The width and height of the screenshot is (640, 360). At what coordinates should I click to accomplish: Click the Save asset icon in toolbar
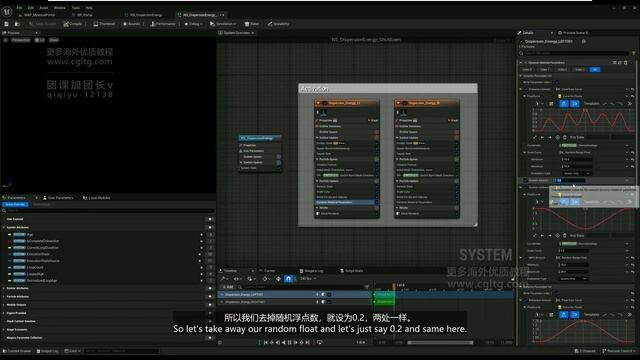[7, 24]
